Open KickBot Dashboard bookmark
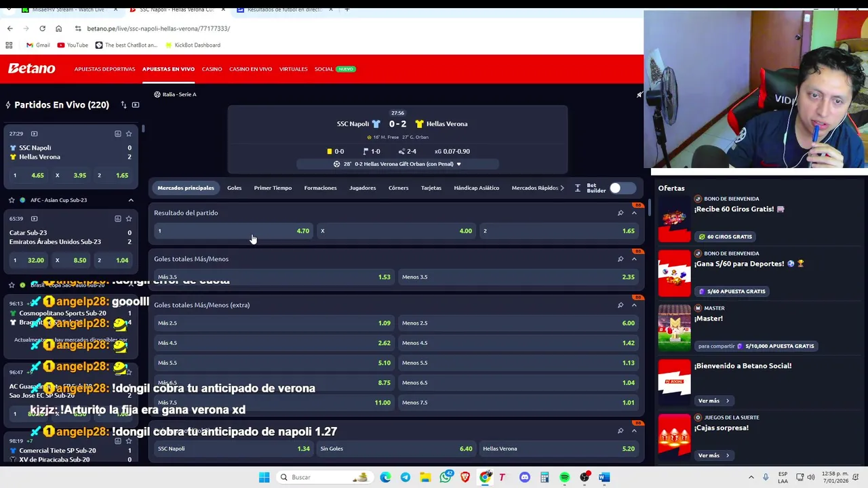The image size is (868, 488). point(192,45)
